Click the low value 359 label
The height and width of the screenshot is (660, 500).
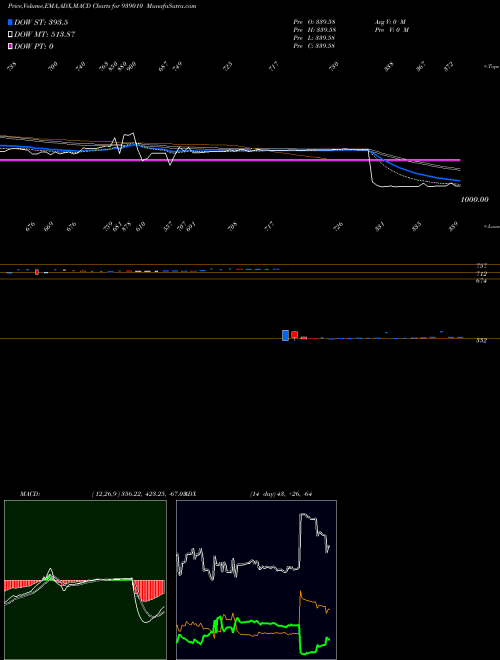(453, 226)
